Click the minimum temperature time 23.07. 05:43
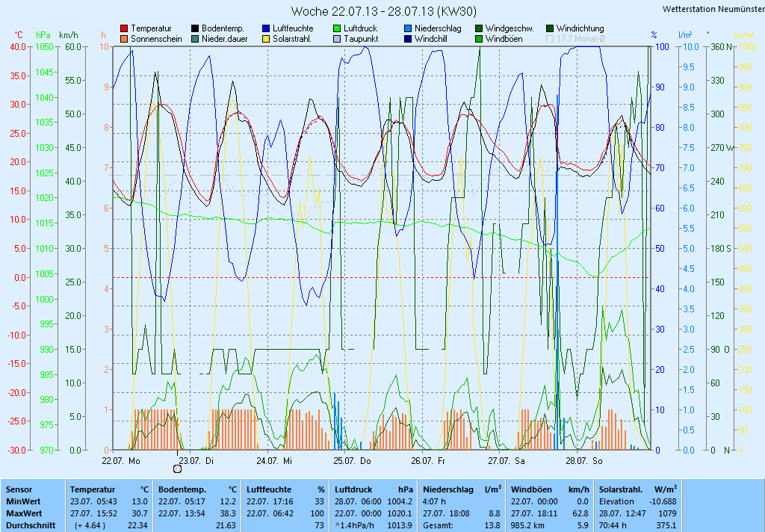 [x=93, y=501]
